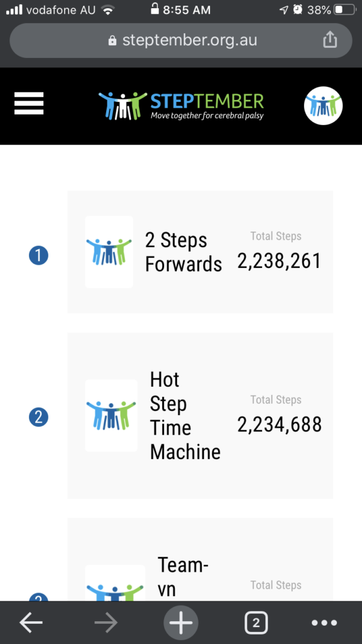Open the 2 Steps Forwards team
This screenshot has height=644, width=362.
click(200, 252)
